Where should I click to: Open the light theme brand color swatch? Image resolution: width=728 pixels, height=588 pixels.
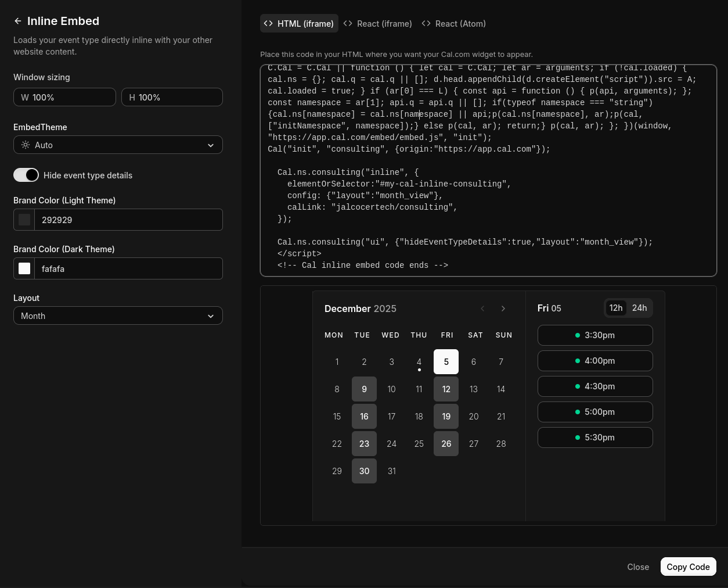(24, 220)
